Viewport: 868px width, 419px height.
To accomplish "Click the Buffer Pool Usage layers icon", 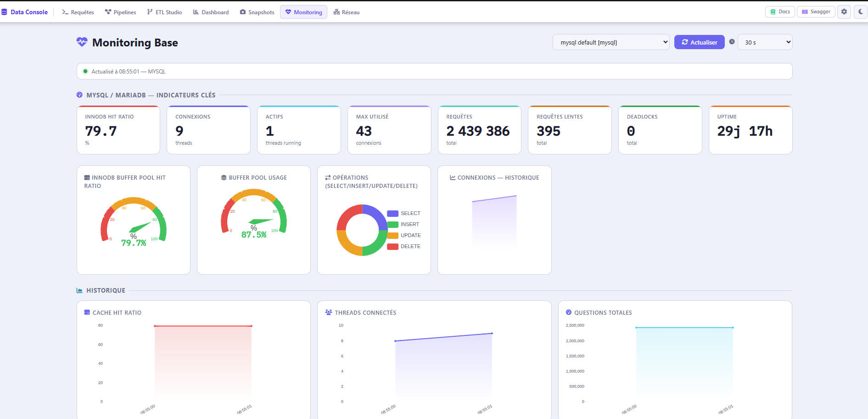I will 224,177.
